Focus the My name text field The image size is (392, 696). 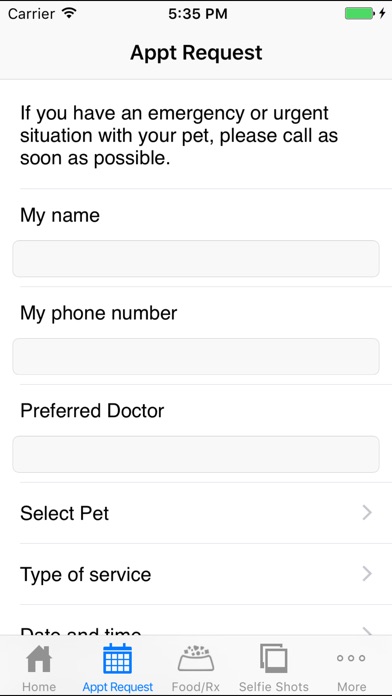coord(196,259)
